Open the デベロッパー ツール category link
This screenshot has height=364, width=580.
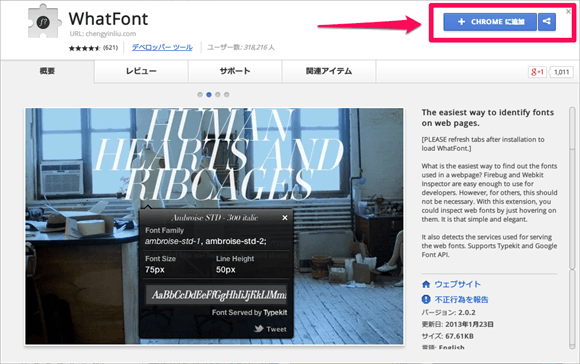162,47
